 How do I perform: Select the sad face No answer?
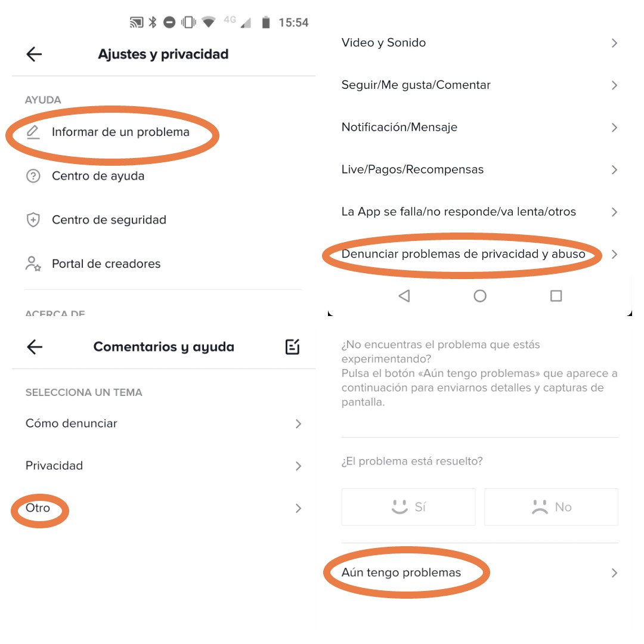tap(551, 507)
